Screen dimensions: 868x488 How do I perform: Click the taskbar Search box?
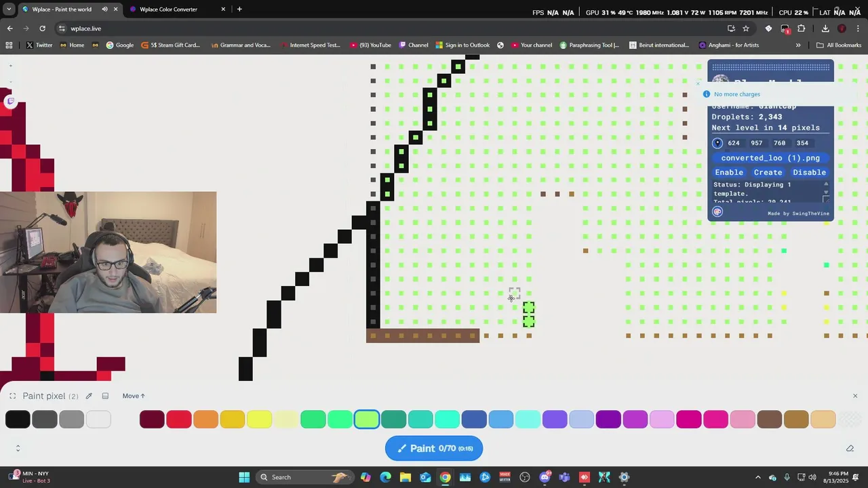pyautogui.click(x=304, y=477)
